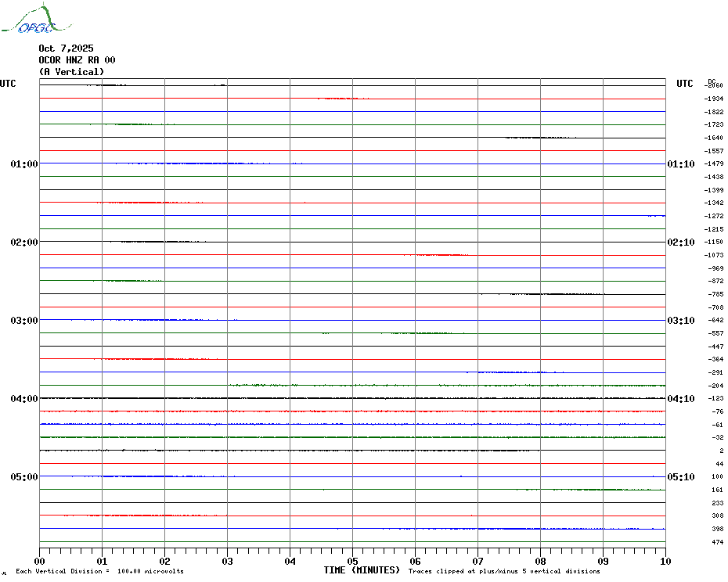Click the station label OCOR HNZ RA 00
728x582 pixels.
(77, 60)
